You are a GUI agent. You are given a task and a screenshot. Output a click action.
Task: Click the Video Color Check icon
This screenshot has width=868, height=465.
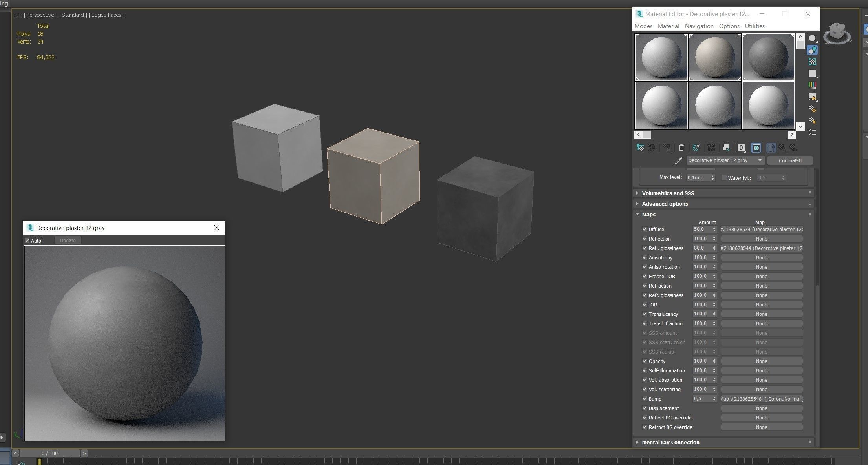point(812,85)
